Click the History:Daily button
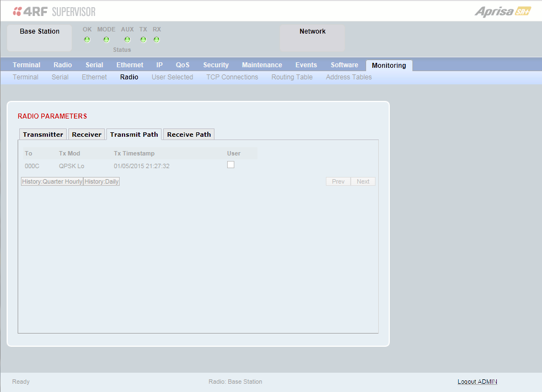542x392 pixels. tap(101, 181)
